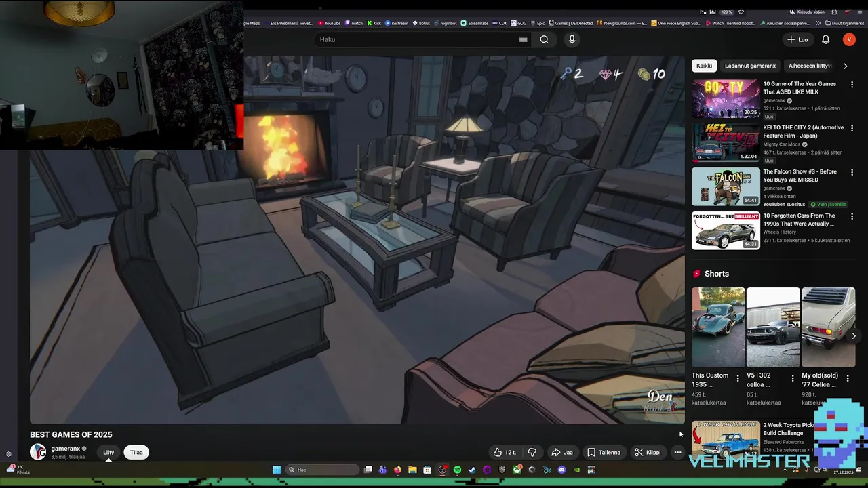
Task: Open the Twitch bookmark
Action: tap(353, 23)
